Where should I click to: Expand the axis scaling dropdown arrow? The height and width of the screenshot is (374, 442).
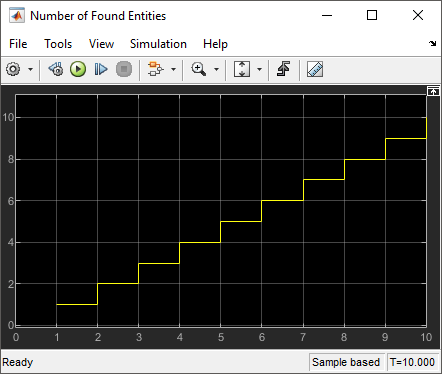pyautogui.click(x=259, y=69)
